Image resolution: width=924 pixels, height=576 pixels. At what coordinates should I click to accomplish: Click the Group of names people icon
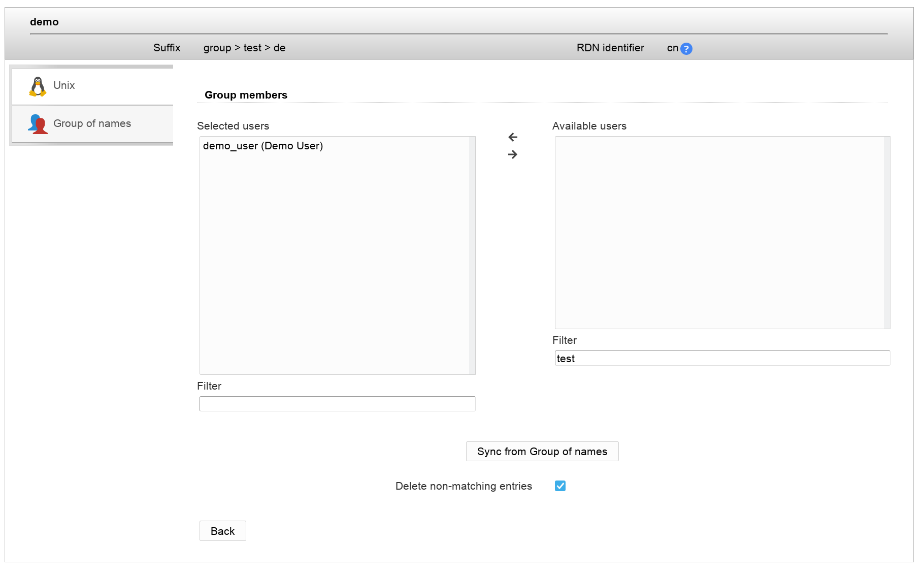(x=38, y=124)
